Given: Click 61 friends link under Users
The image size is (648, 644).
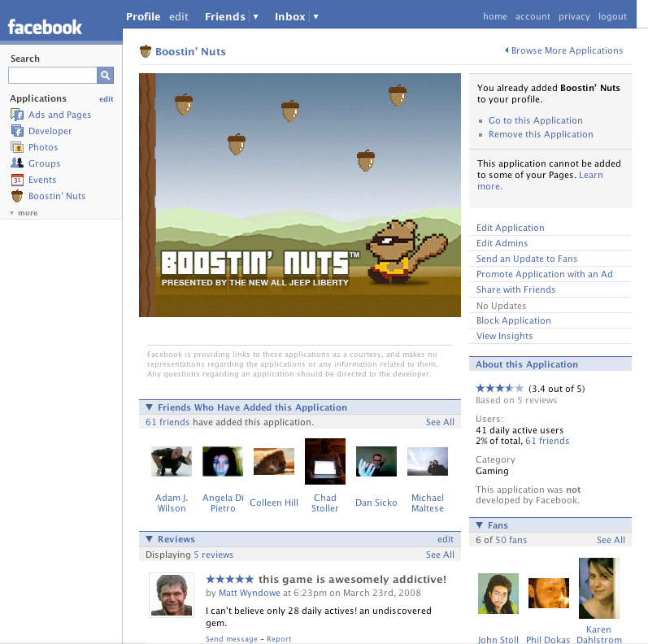Looking at the screenshot, I should (x=546, y=441).
